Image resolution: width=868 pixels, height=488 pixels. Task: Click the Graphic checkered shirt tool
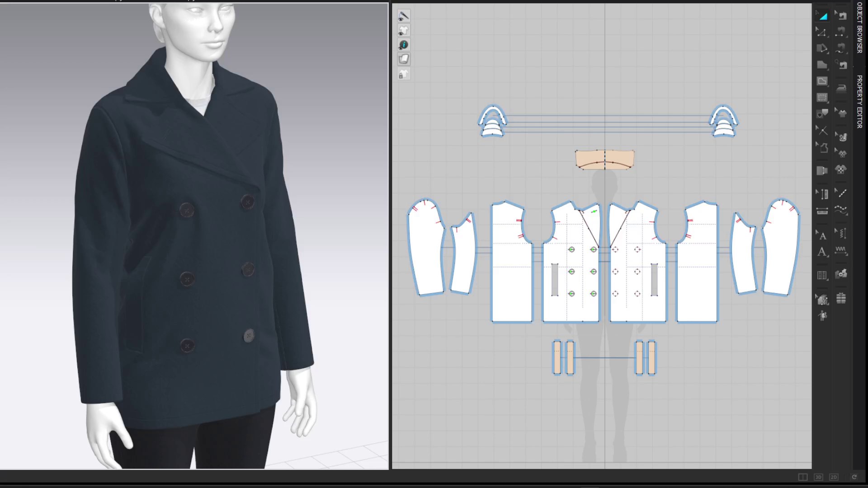coord(841,170)
